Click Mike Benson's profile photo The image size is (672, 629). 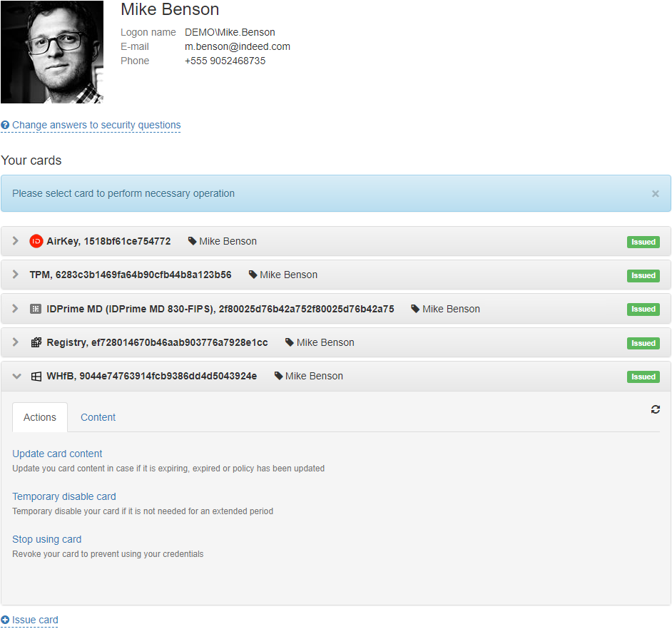pos(52,52)
